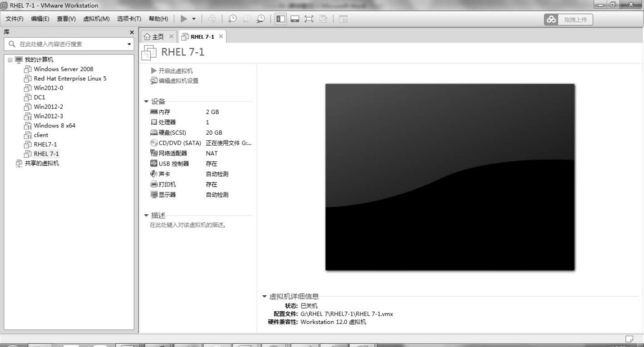The image size is (644, 347).
Task: Click the revert to snapshot icon
Action: [246, 19]
